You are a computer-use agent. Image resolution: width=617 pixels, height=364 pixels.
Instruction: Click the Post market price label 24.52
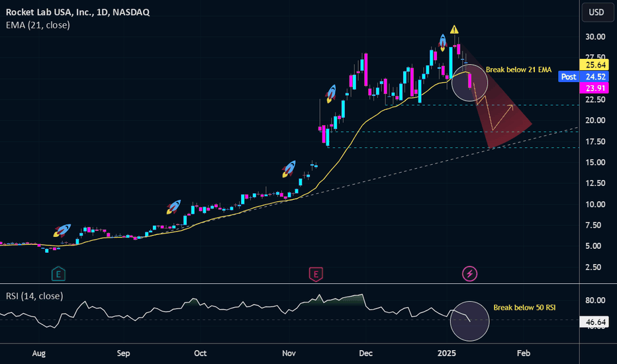point(583,77)
